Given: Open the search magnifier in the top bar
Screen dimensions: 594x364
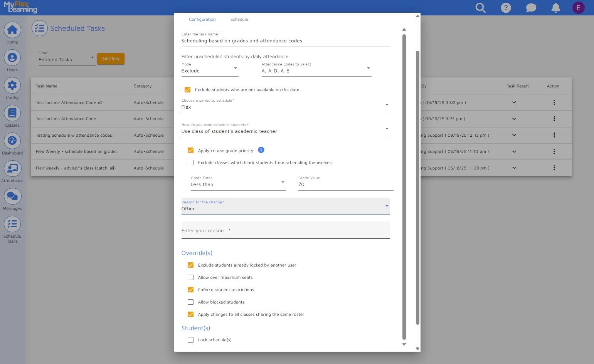Looking at the screenshot, I should [x=480, y=8].
